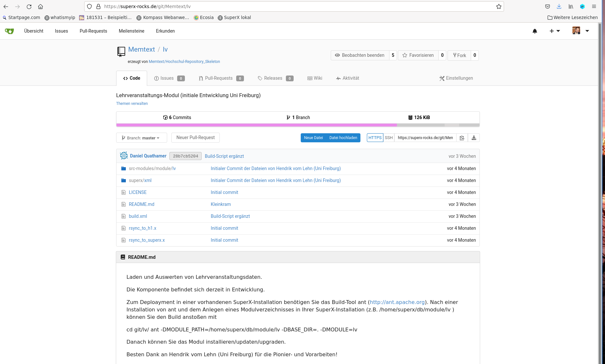Select HTTPS clone protocol

coord(375,138)
